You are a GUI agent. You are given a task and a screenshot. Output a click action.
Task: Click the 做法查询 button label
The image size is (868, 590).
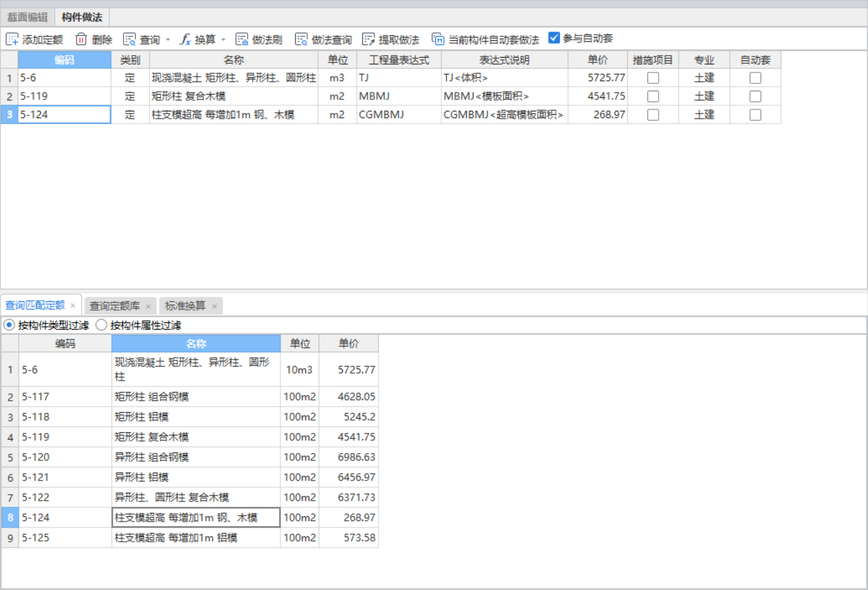331,40
